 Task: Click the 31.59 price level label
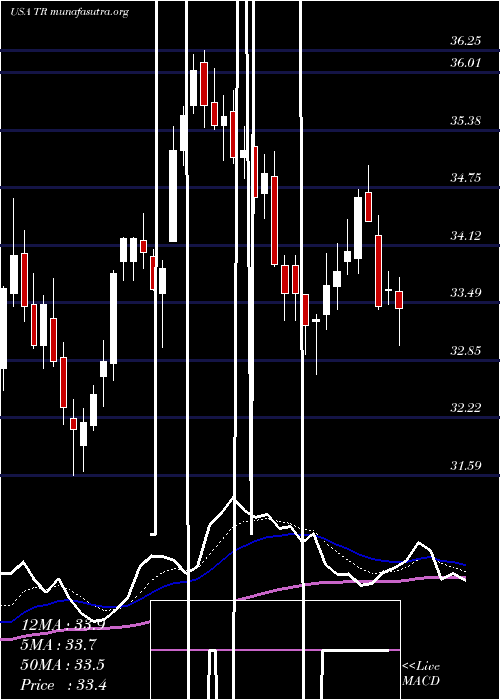(465, 466)
